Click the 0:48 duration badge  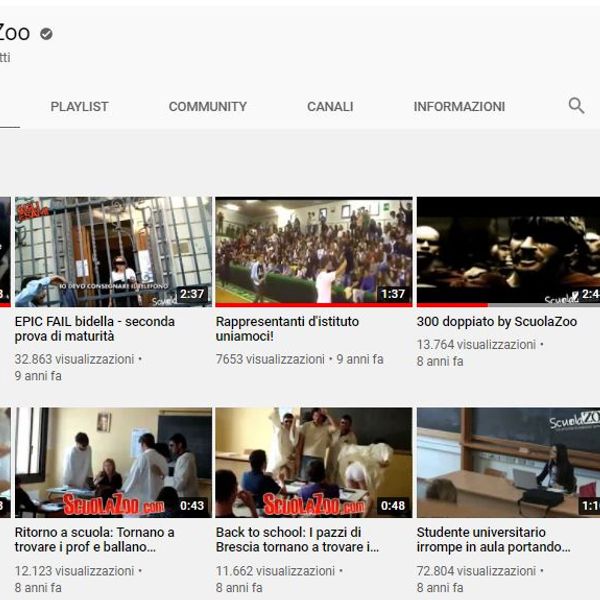pyautogui.click(x=393, y=505)
